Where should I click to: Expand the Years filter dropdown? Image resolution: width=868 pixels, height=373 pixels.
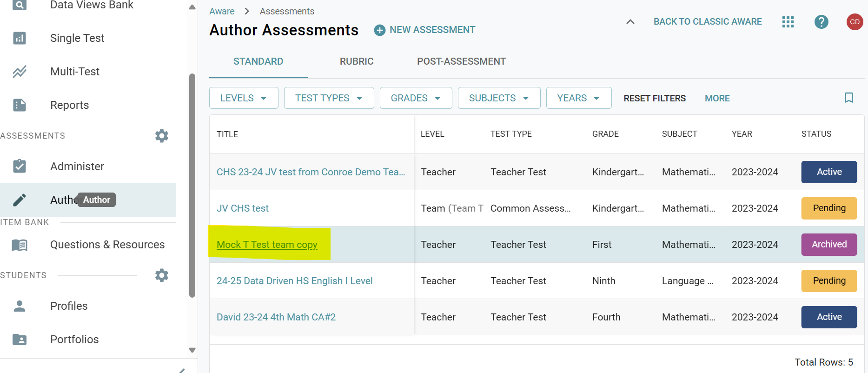tap(578, 98)
